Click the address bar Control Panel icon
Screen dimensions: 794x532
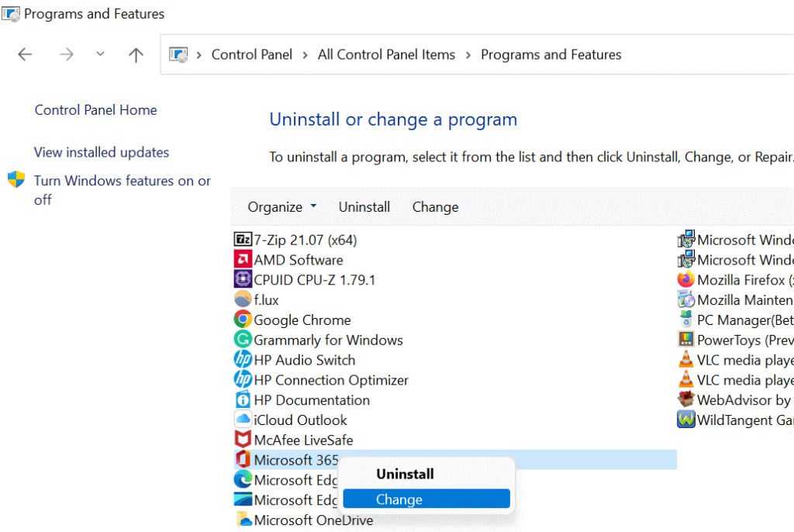[178, 54]
